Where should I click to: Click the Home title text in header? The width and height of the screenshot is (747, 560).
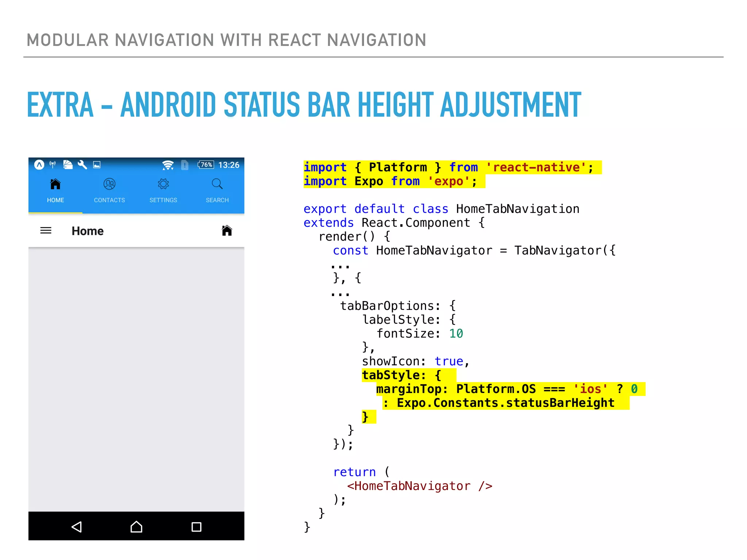coord(88,231)
